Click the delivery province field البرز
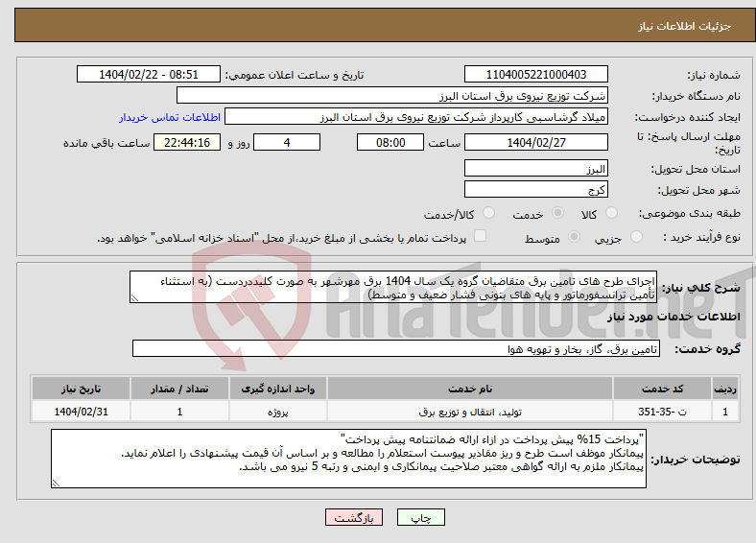 coord(535,168)
